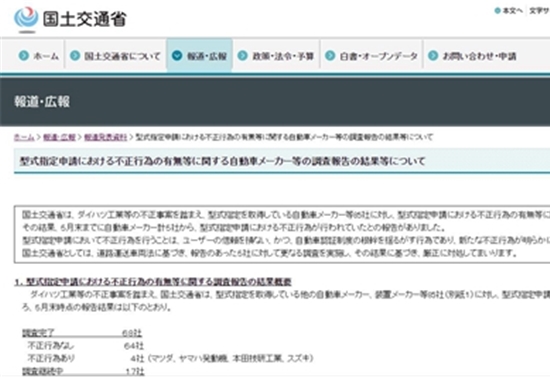Click the circle arrow icon beside ホーム

point(24,55)
